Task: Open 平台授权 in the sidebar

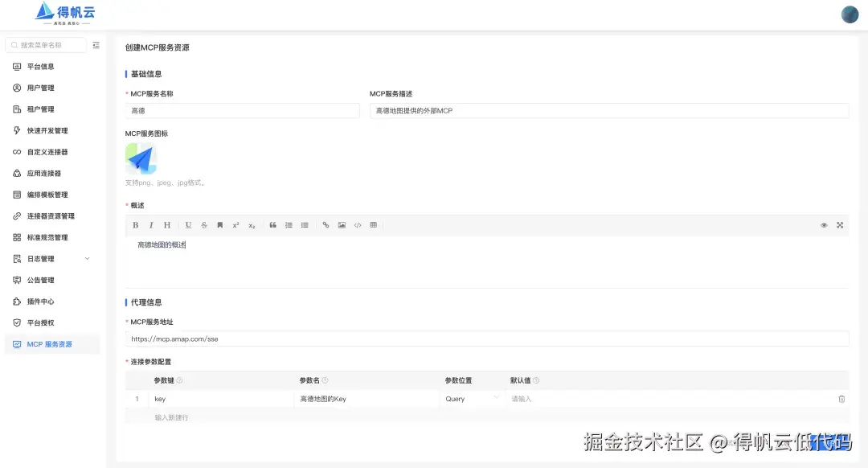Action: tap(52, 323)
